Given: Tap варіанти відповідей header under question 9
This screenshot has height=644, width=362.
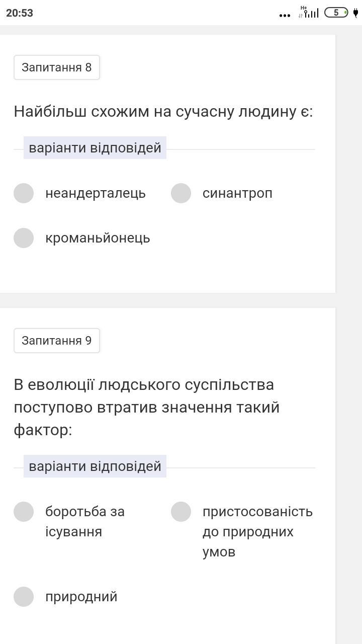Looking at the screenshot, I should pos(95,466).
